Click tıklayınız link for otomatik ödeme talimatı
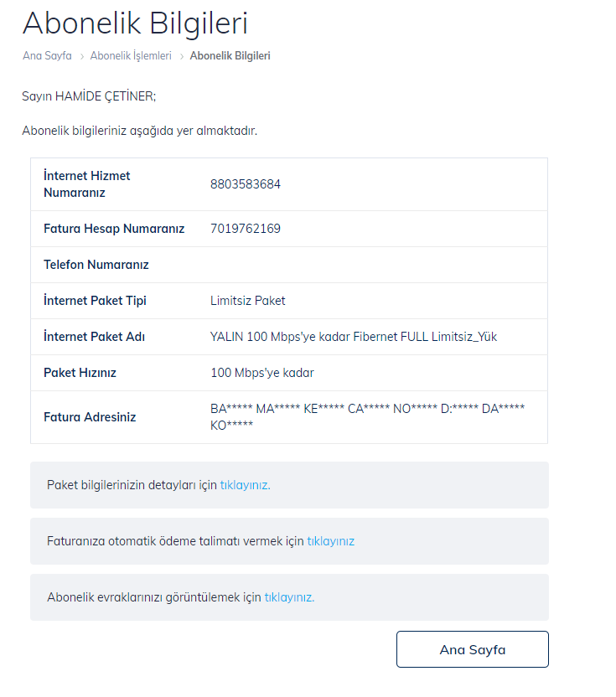Viewport: 616px width, 697px height. coord(330,541)
